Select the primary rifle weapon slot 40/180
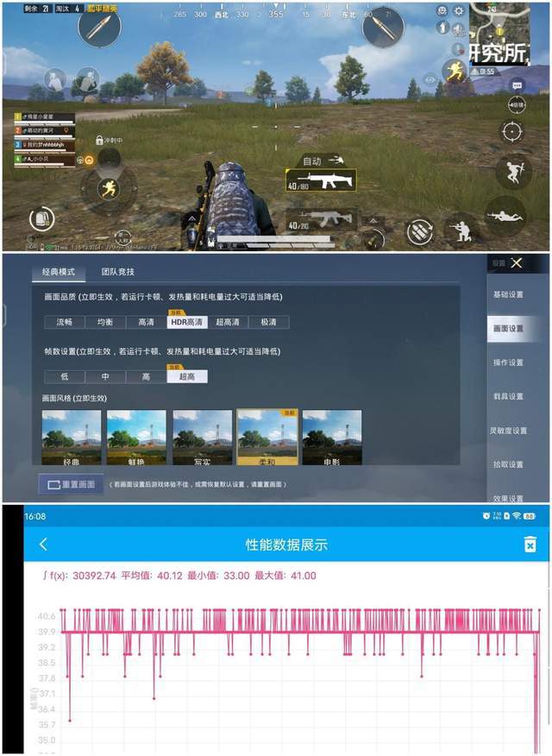 [321, 181]
